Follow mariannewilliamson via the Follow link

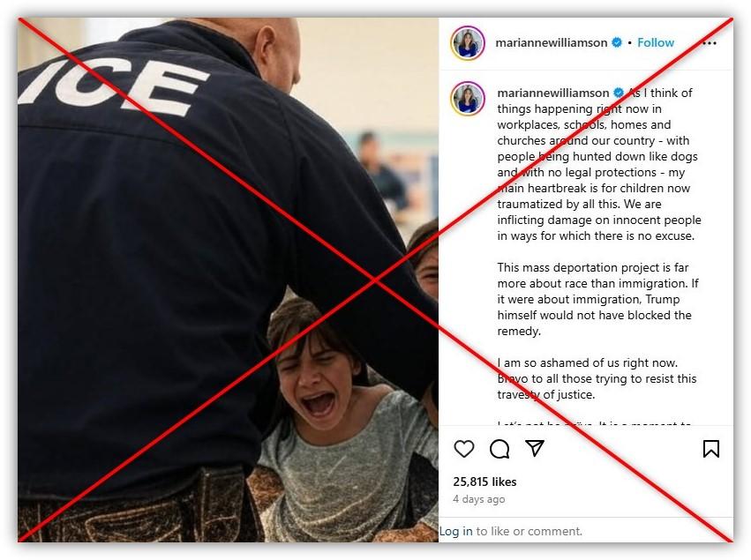655,42
